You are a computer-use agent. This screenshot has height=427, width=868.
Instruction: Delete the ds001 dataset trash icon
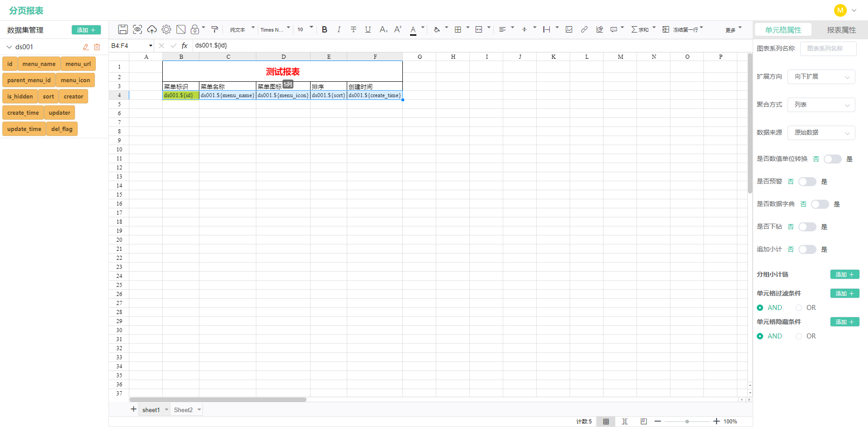coord(97,47)
